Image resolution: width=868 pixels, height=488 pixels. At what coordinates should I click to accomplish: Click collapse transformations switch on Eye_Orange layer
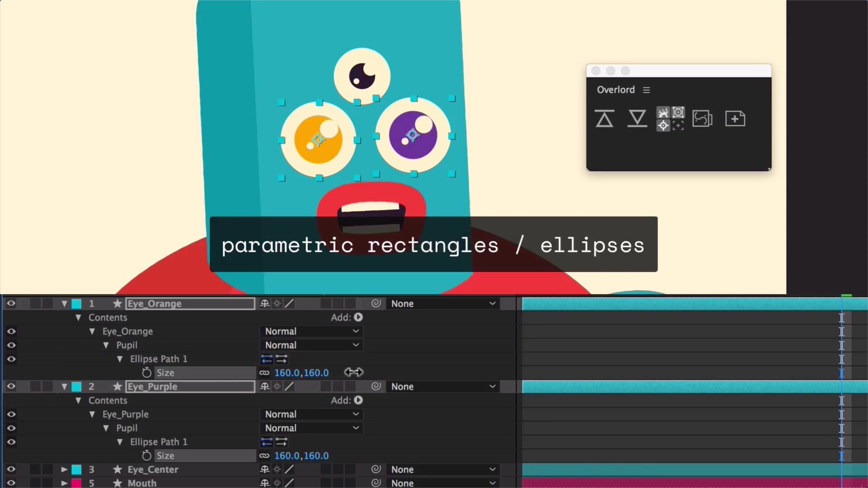[x=277, y=303]
